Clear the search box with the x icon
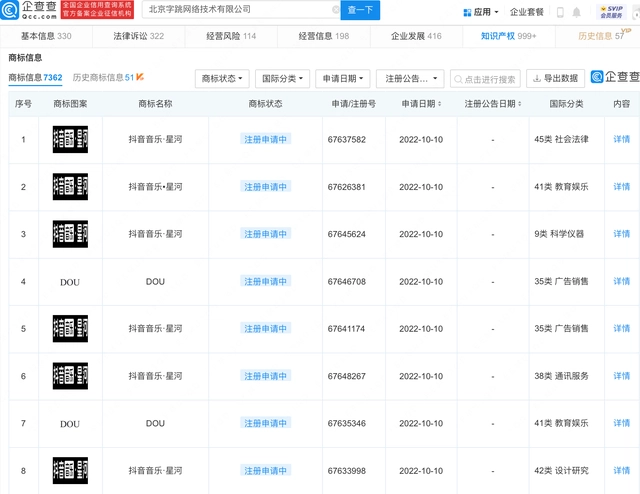The width and height of the screenshot is (640, 494). tap(336, 9)
